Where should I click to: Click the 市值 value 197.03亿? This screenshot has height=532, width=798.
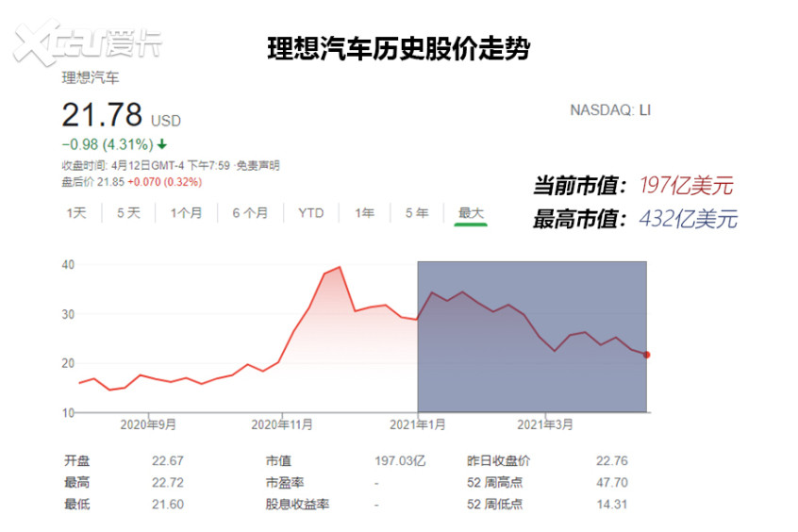400,460
